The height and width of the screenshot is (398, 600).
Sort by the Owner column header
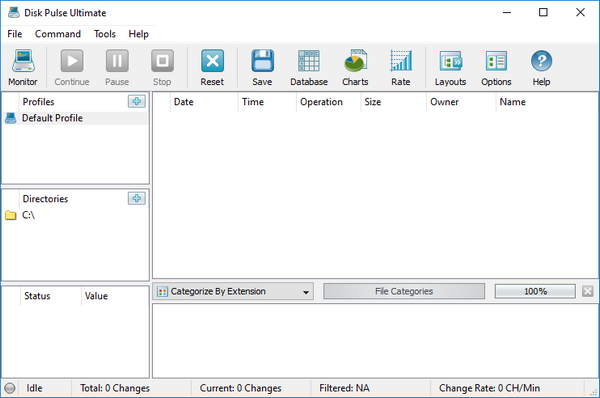pyautogui.click(x=461, y=102)
